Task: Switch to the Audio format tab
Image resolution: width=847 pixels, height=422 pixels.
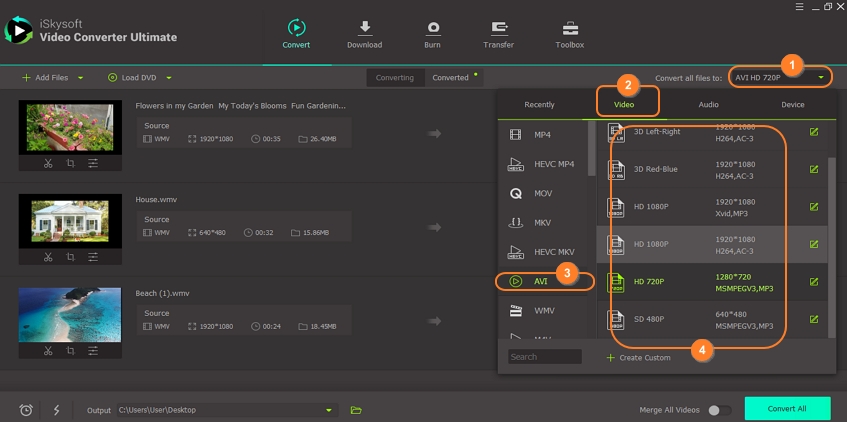Action: pos(708,104)
